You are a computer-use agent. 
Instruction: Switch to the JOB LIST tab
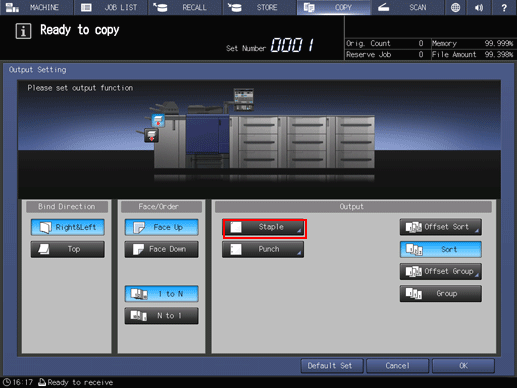[111, 7]
